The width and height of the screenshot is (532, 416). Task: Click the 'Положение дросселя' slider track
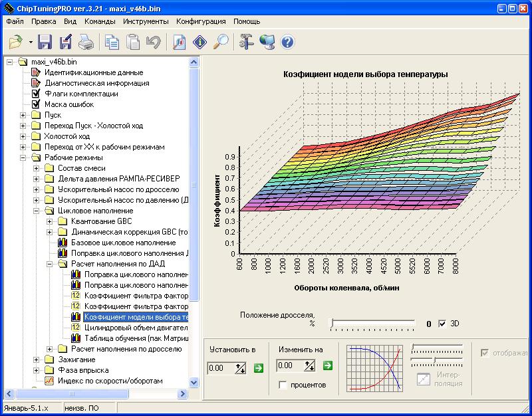(376, 324)
